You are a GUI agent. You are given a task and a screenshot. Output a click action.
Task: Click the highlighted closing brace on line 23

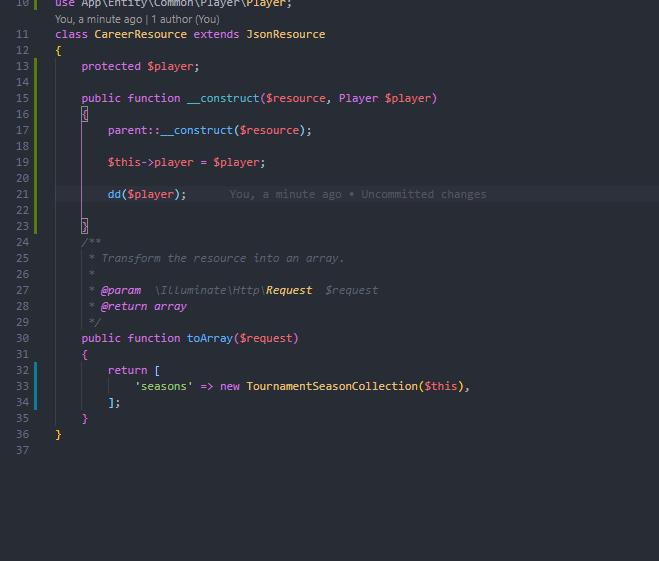pyautogui.click(x=85, y=226)
